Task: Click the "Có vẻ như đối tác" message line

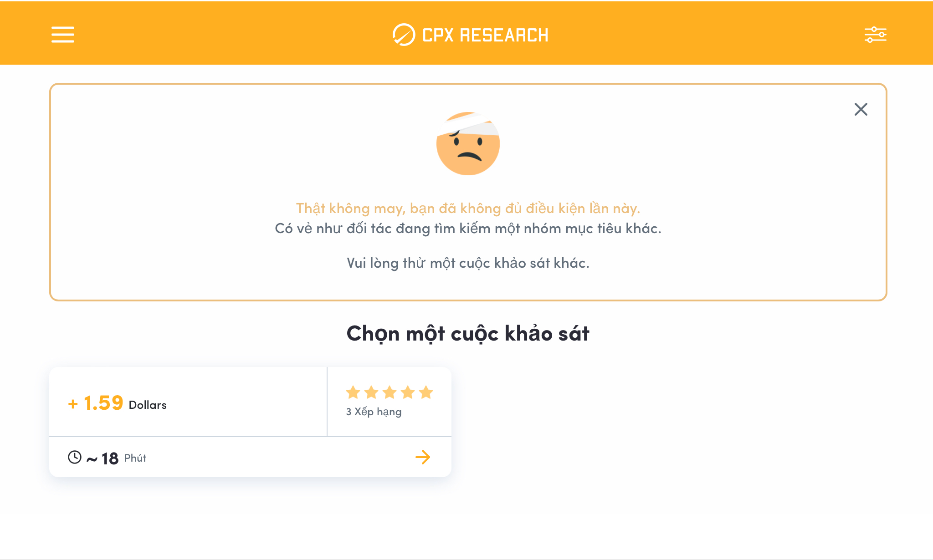Action: coord(468,229)
